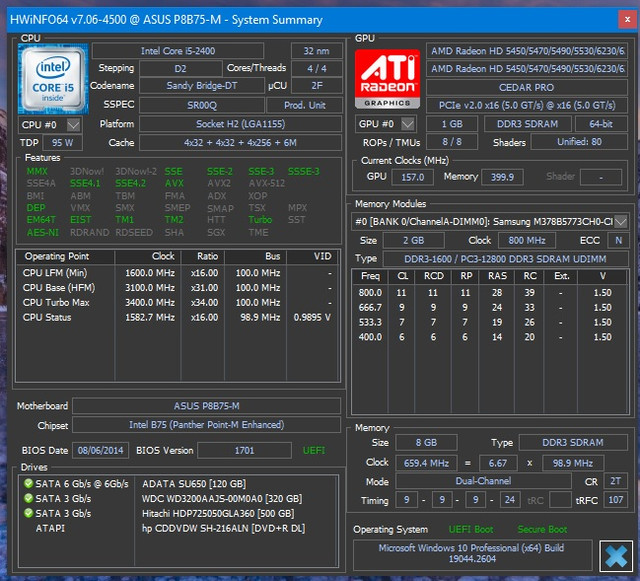Screen dimensions: 640x581
Task: Click the Socket H2 (LGA1155) platform field
Action: 240,124
